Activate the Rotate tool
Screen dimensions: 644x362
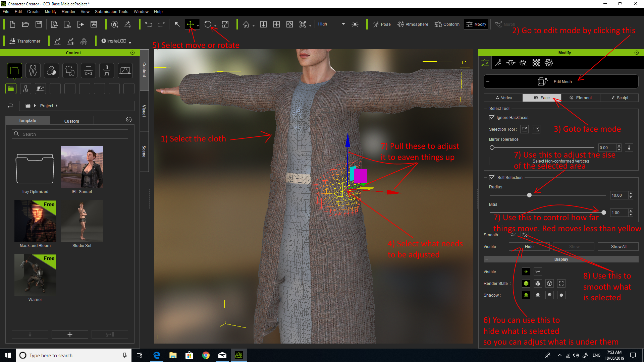click(208, 24)
